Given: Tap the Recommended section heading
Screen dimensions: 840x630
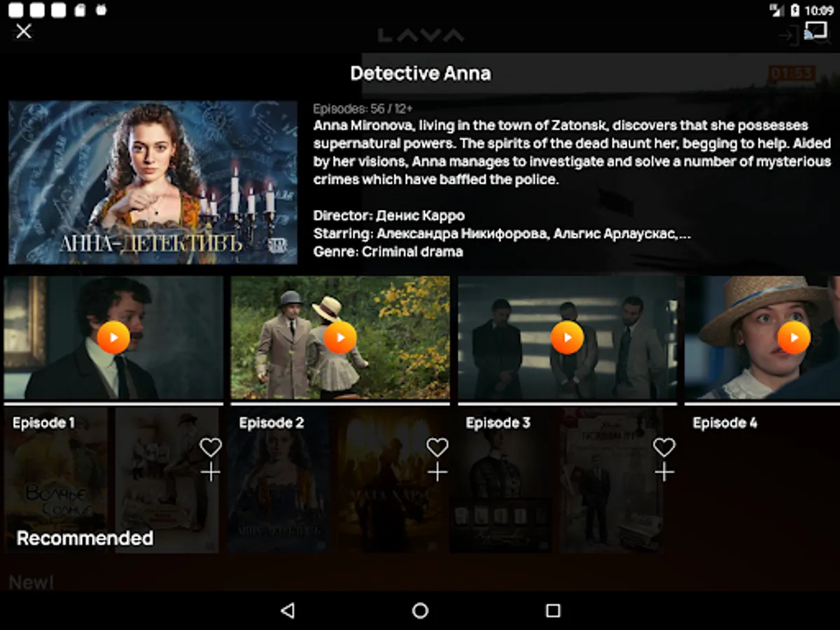Looking at the screenshot, I should tap(85, 538).
